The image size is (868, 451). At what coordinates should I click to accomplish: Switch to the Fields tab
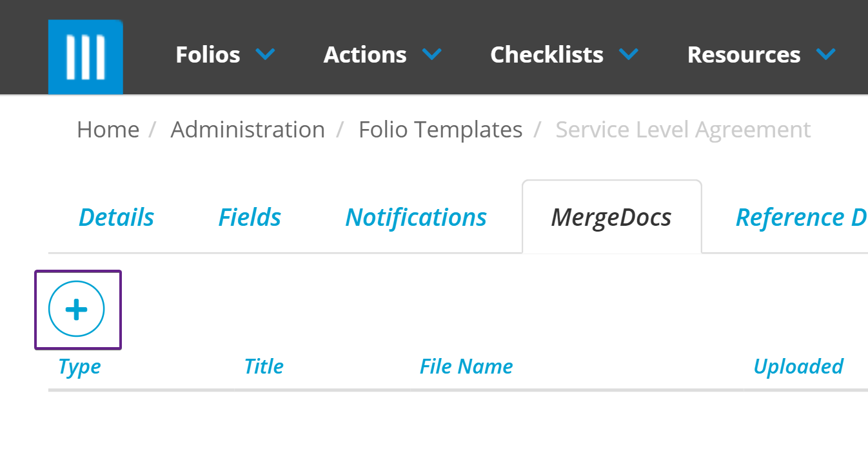(x=250, y=217)
